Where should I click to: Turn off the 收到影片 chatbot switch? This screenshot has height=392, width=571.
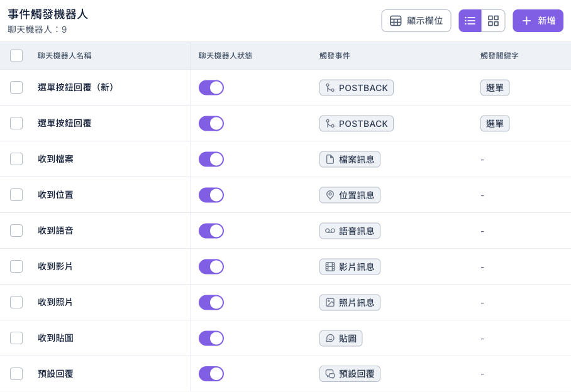pyautogui.click(x=211, y=266)
